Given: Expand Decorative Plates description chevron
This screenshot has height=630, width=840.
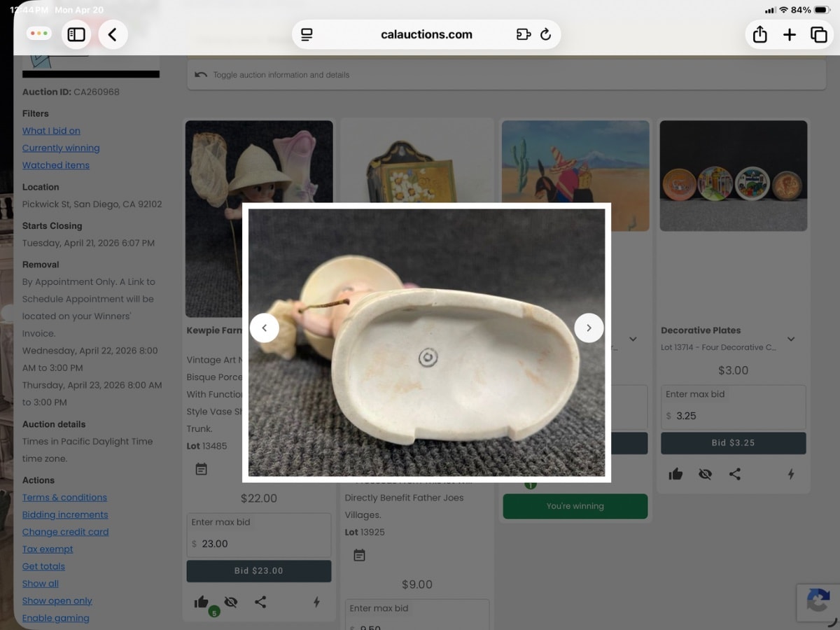Looking at the screenshot, I should pyautogui.click(x=791, y=339).
